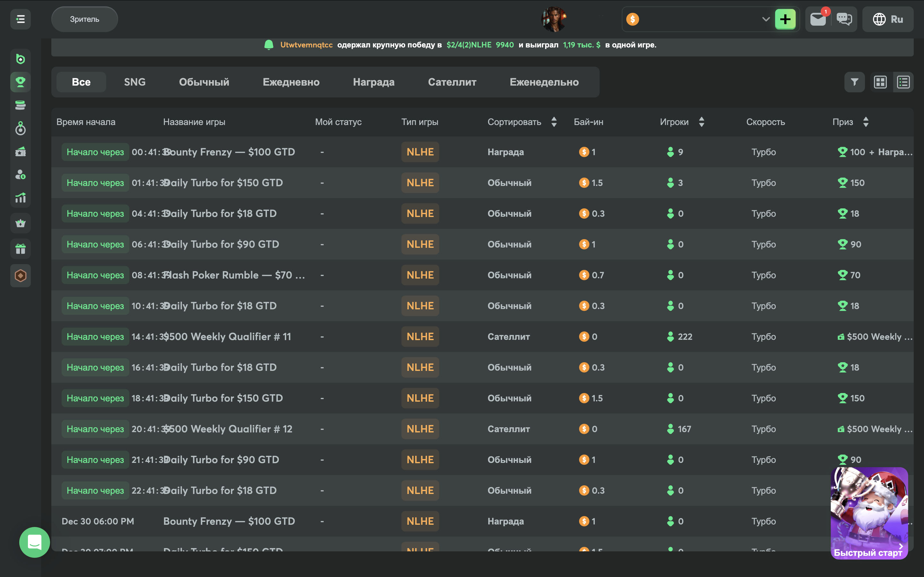This screenshot has width=924, height=577.
Task: Open the mail inbox with notification badge
Action: point(818,19)
